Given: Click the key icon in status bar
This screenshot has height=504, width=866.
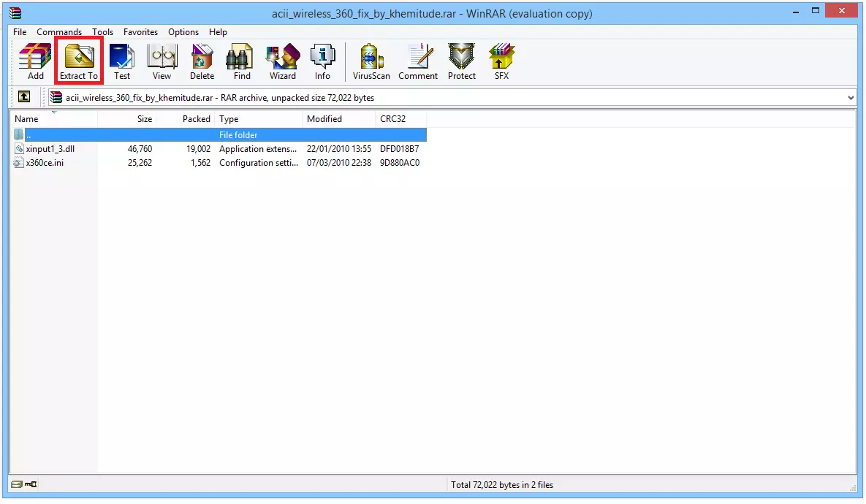Looking at the screenshot, I should click(31, 484).
